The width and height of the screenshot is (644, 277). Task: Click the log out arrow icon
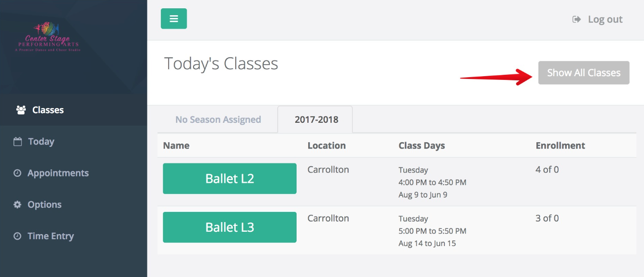(577, 19)
